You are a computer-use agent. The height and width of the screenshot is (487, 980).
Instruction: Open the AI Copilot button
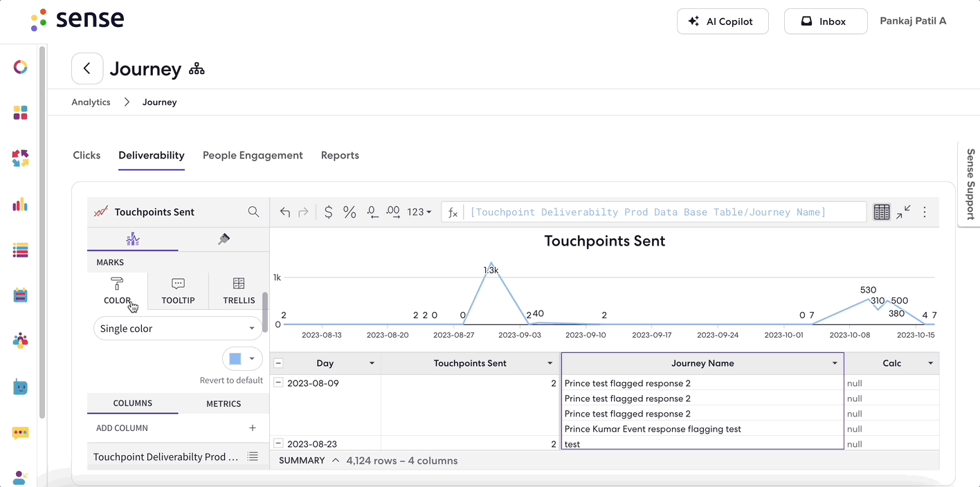(723, 21)
